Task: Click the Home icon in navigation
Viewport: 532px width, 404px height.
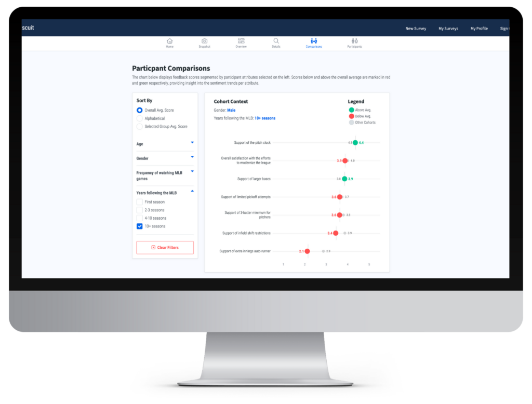Action: pyautogui.click(x=169, y=41)
